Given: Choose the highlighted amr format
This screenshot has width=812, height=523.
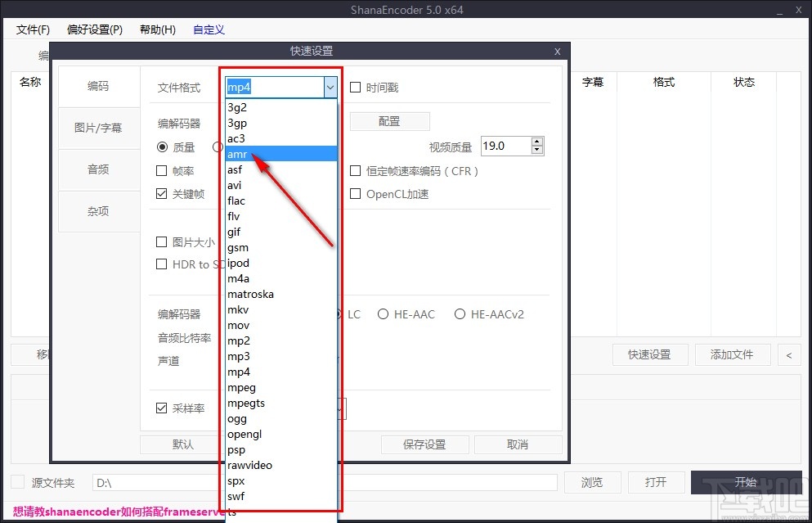Looking at the screenshot, I should (x=281, y=154).
